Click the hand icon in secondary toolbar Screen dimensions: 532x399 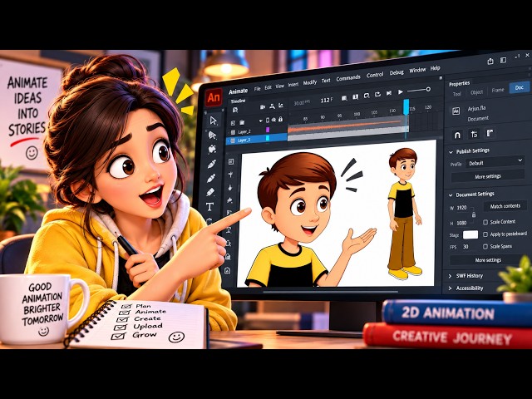tap(230, 188)
